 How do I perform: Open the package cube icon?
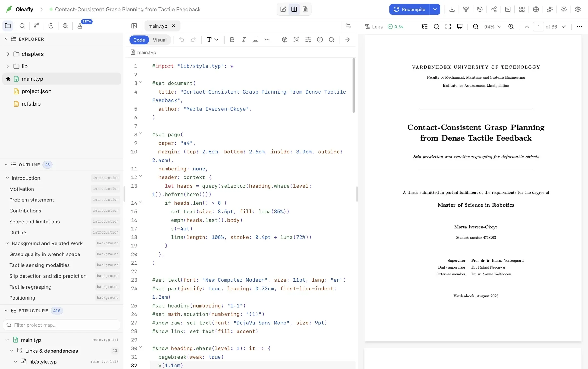(285, 40)
